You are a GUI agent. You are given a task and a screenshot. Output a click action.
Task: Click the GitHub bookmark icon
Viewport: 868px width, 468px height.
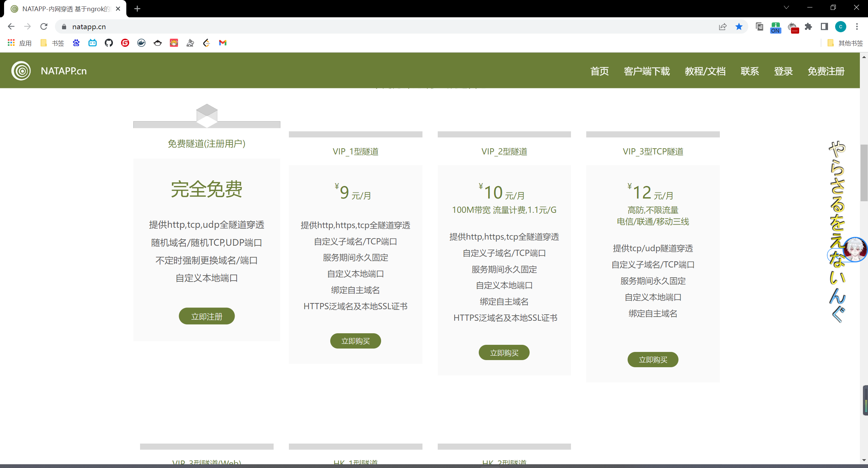108,43
